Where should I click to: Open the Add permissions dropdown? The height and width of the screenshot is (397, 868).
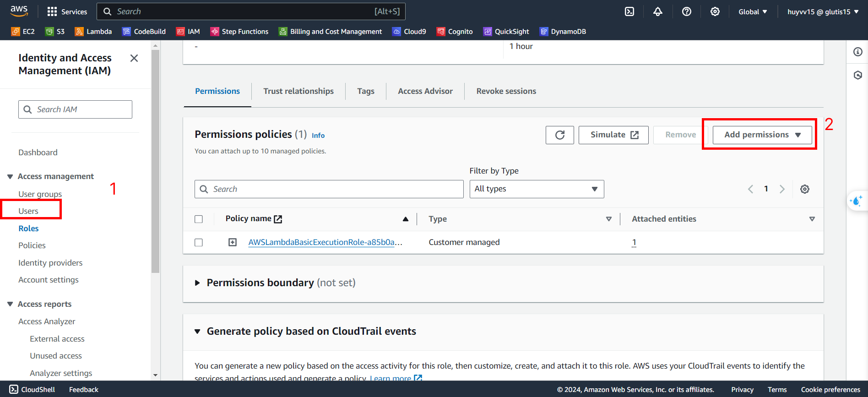(x=762, y=135)
